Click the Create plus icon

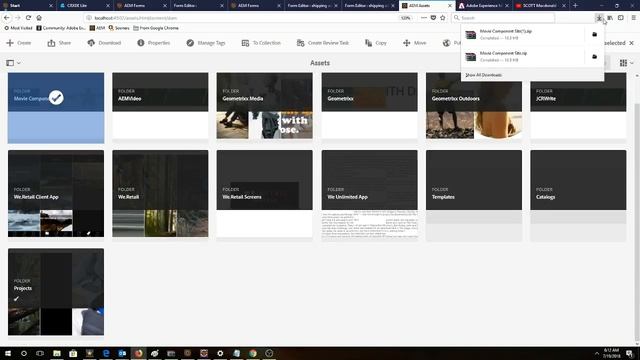[x=10, y=43]
